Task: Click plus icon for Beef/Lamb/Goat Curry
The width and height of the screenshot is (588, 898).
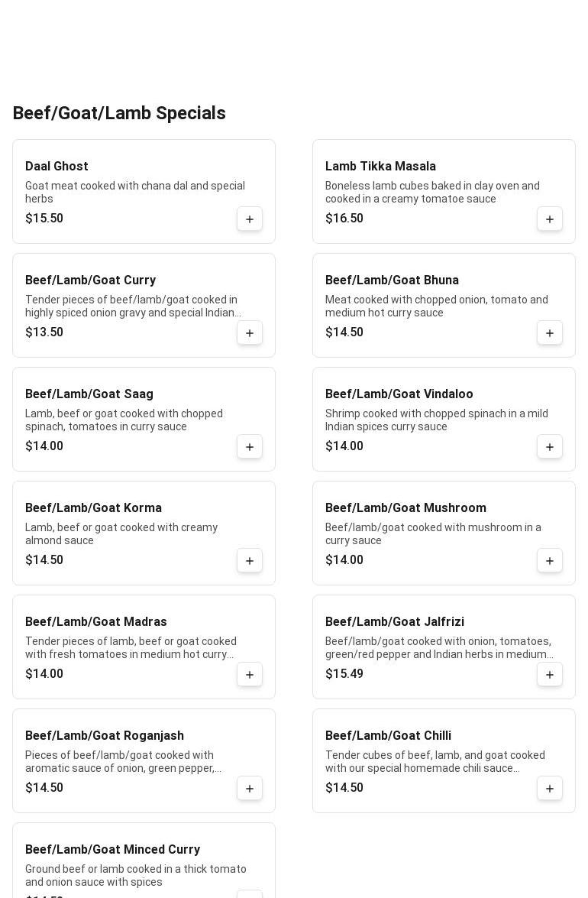Action: click(x=250, y=333)
